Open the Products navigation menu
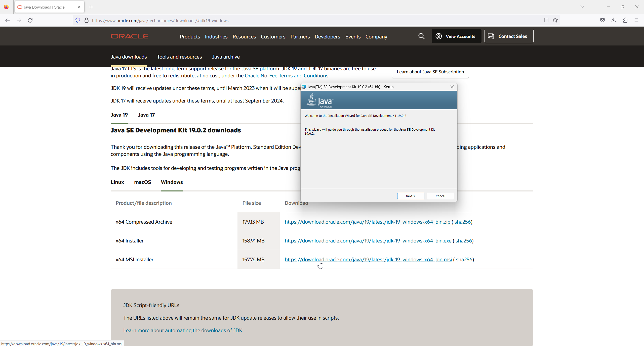Image resolution: width=644 pixels, height=347 pixels. pos(190,37)
